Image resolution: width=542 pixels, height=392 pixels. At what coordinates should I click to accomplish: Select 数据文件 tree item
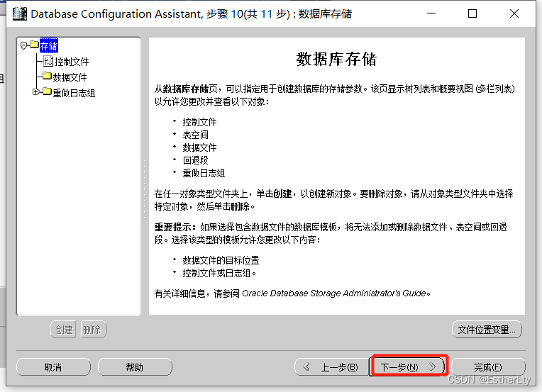pyautogui.click(x=70, y=77)
